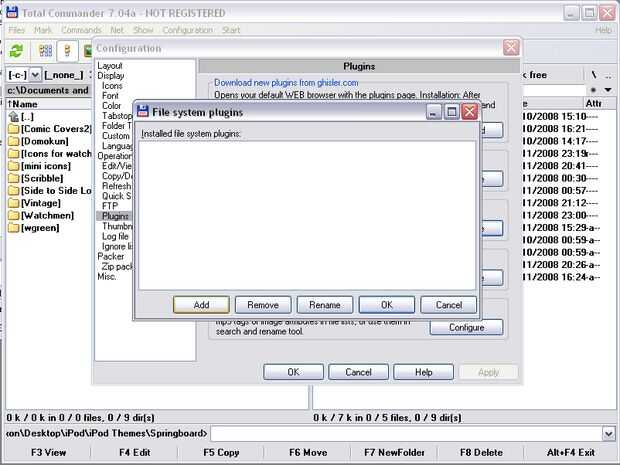
Task: Open the Help menu
Action: click(603, 30)
